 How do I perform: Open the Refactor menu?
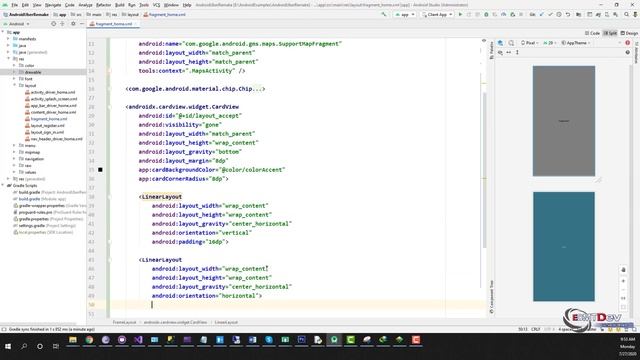click(103, 5)
